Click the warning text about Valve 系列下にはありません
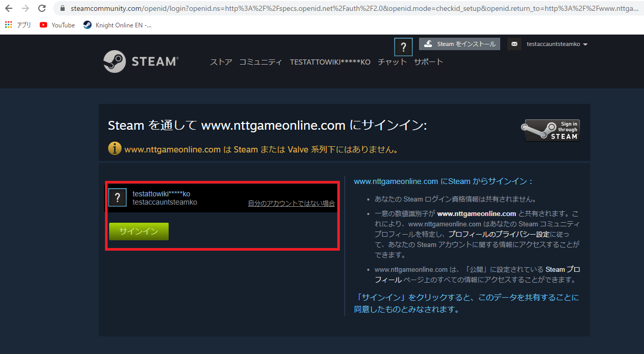This screenshot has height=354, width=644. coord(261,150)
